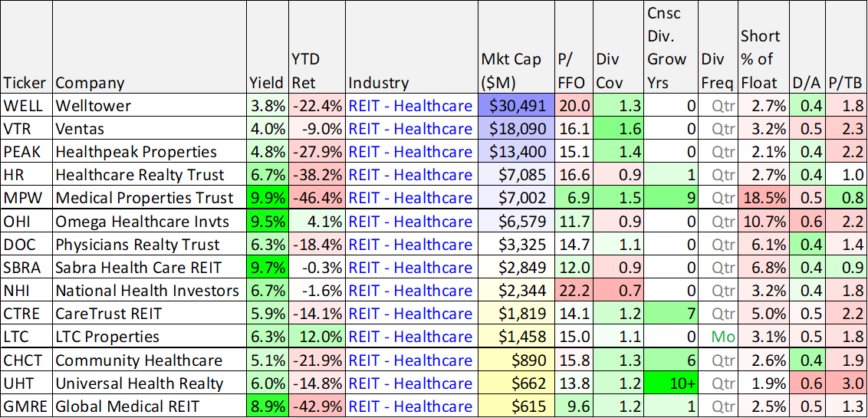
Task: Select the 12.0% YTD return cell
Action: 317,337
